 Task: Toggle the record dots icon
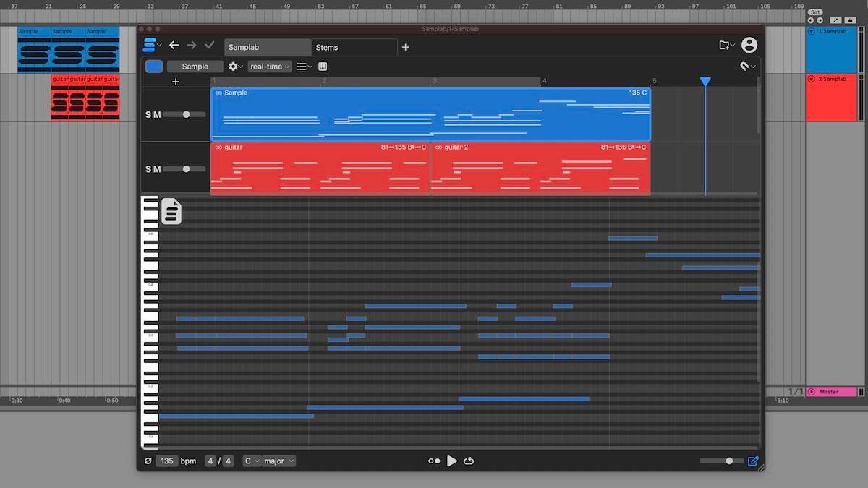pyautogui.click(x=434, y=461)
